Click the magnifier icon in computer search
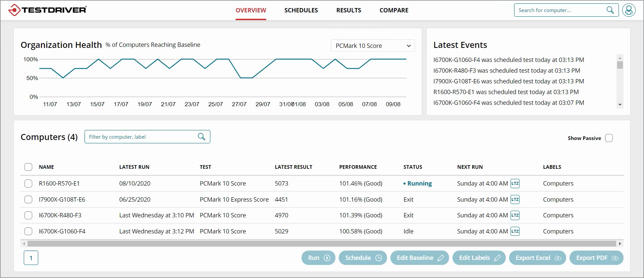This screenshot has width=644, height=278. (x=610, y=10)
